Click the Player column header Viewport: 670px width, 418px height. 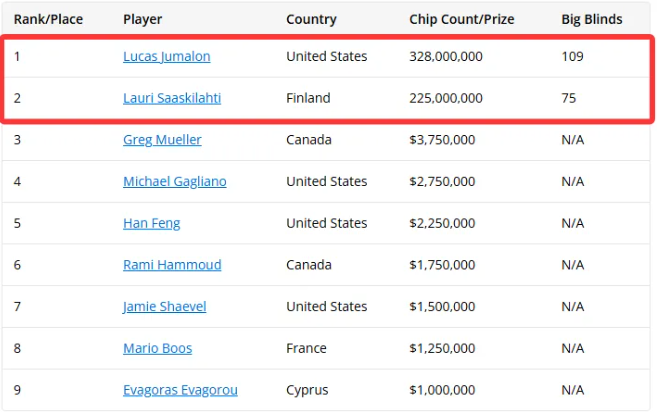(143, 19)
